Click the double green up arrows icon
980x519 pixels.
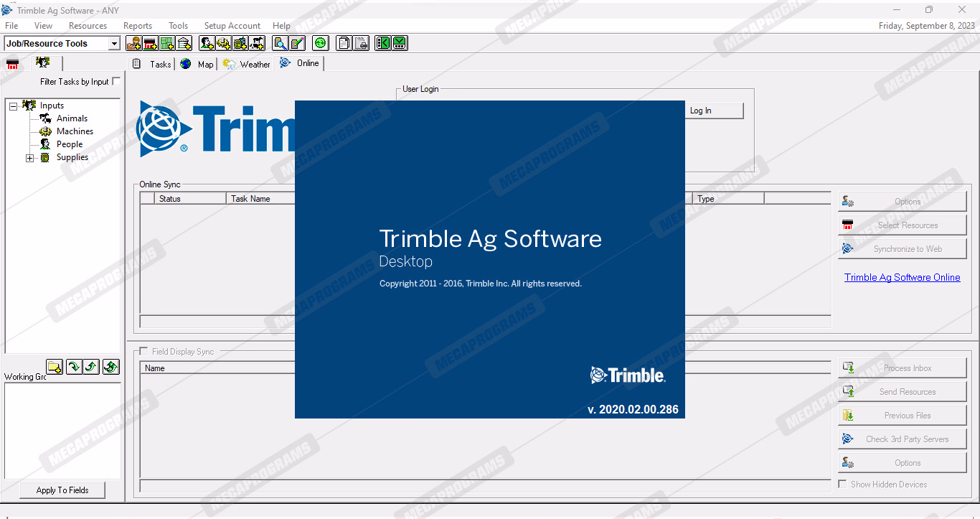click(110, 367)
